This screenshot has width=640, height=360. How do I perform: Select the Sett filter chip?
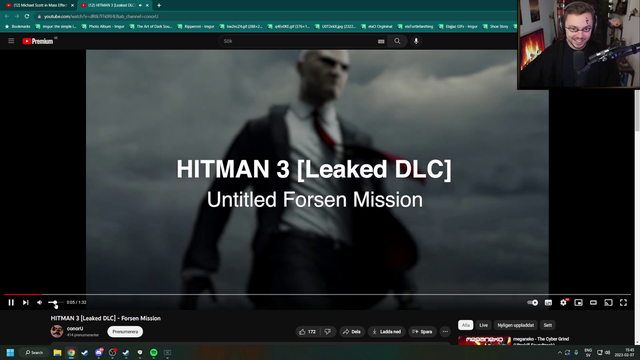(x=548, y=325)
